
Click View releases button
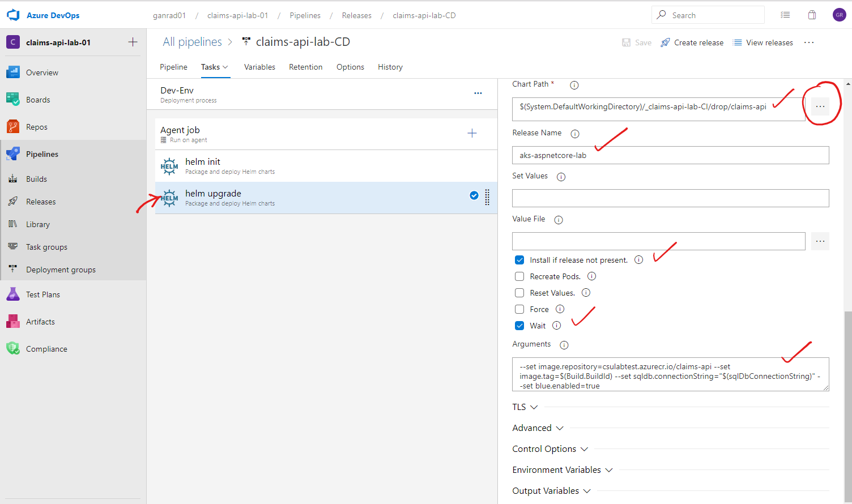763,42
